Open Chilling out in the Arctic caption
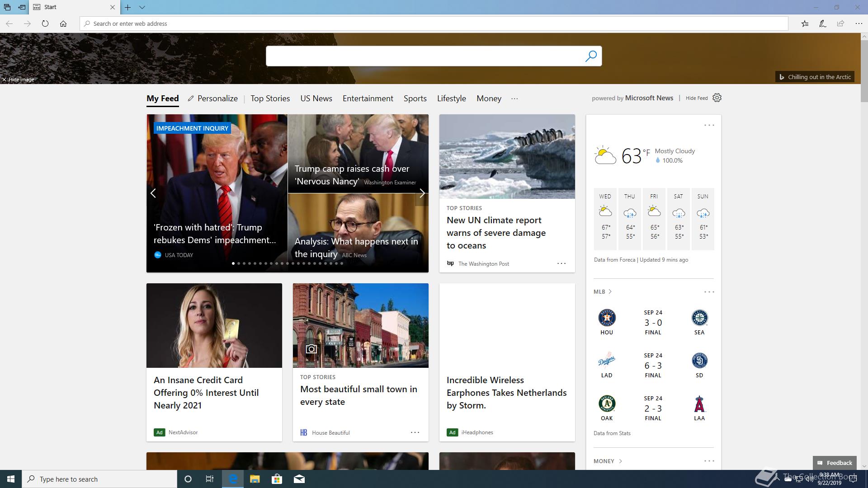The height and width of the screenshot is (488, 868). tap(815, 77)
